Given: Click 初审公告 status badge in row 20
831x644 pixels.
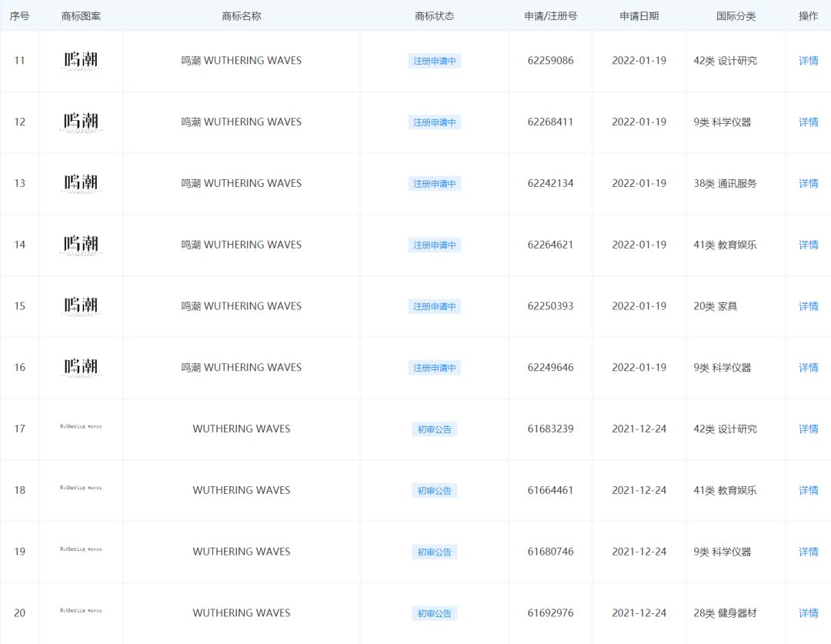Looking at the screenshot, I should pos(434,614).
